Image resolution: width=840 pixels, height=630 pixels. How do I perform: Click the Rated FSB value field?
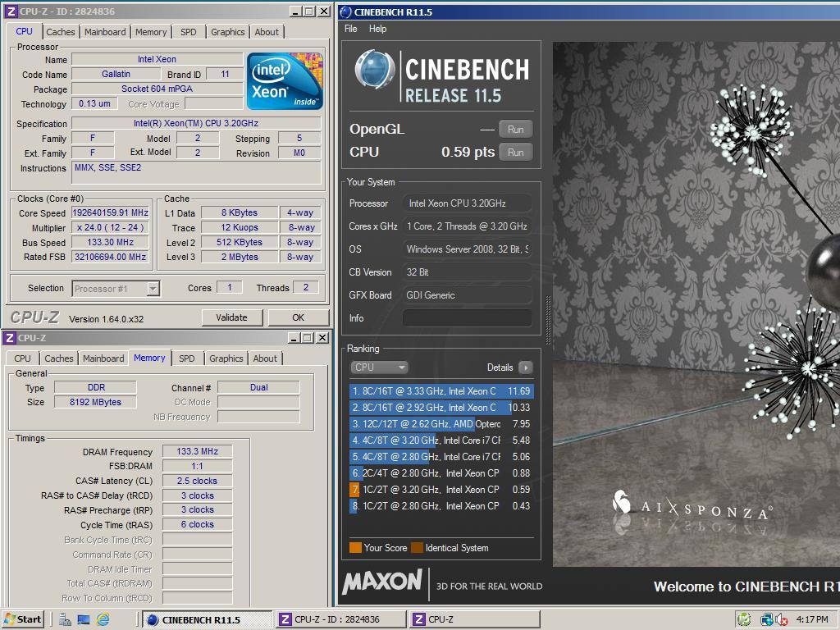(111, 257)
